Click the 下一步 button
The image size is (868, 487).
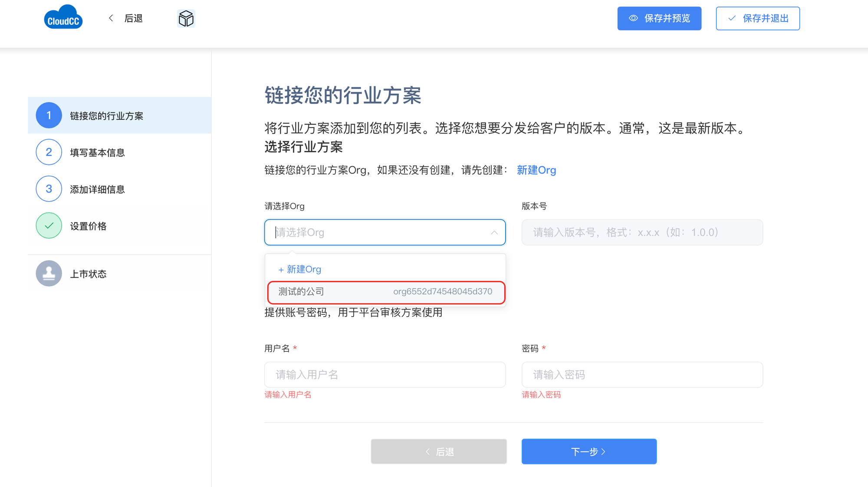(589, 452)
